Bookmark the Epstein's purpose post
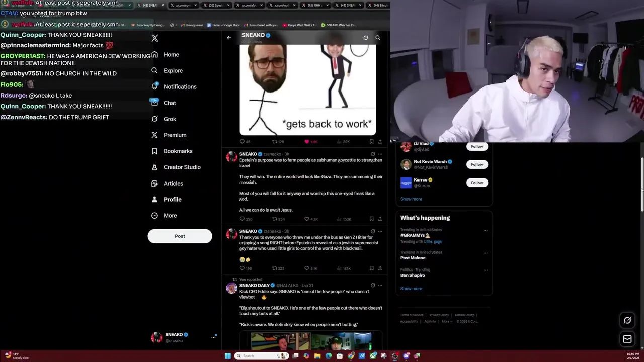The width and height of the screenshot is (644, 362). 371,219
